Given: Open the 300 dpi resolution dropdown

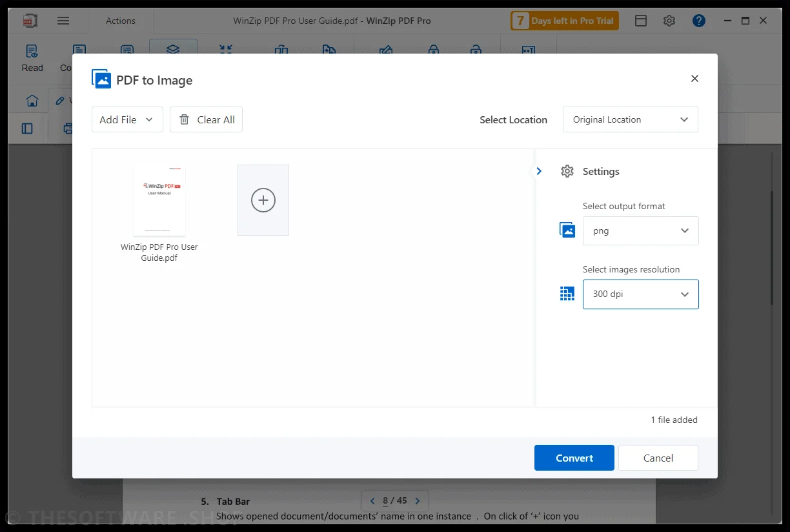Looking at the screenshot, I should click(641, 294).
